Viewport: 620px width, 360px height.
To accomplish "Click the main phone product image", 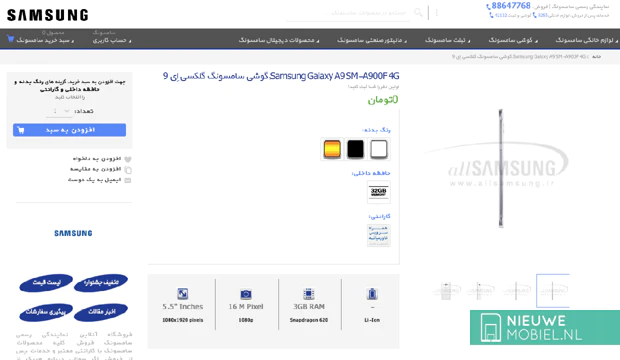I will [x=501, y=169].
